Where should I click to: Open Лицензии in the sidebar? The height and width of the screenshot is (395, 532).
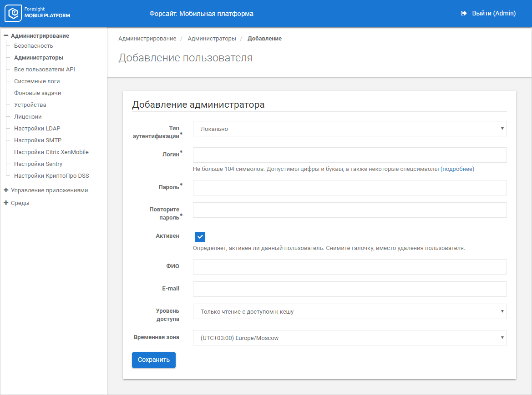tap(28, 117)
